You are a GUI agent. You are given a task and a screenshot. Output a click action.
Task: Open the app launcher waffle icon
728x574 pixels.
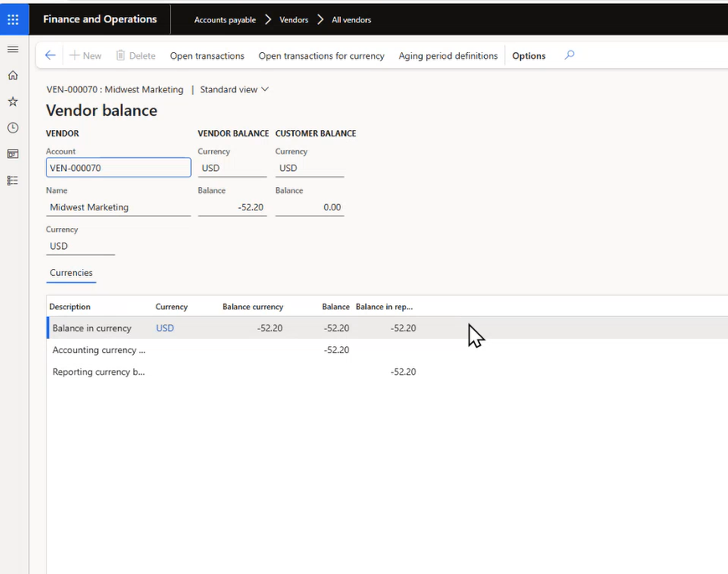click(13, 19)
